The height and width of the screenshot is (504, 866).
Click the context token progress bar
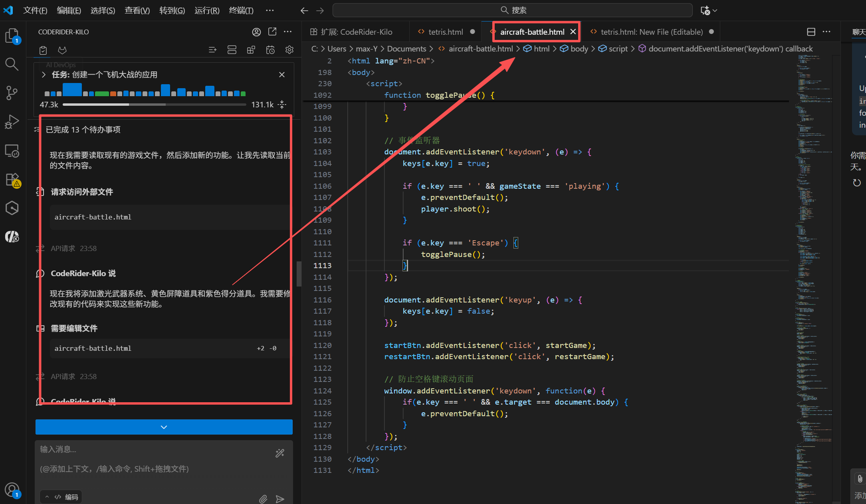[x=154, y=105]
